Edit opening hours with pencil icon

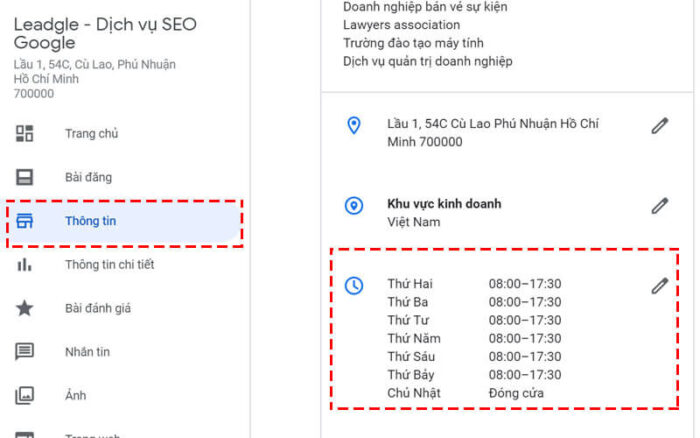click(660, 286)
